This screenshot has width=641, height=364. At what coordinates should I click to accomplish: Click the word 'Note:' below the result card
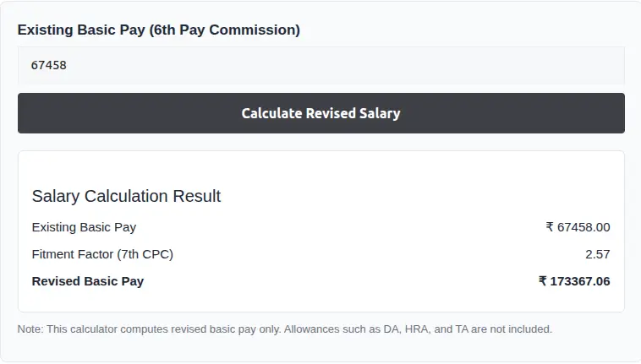[x=31, y=329]
